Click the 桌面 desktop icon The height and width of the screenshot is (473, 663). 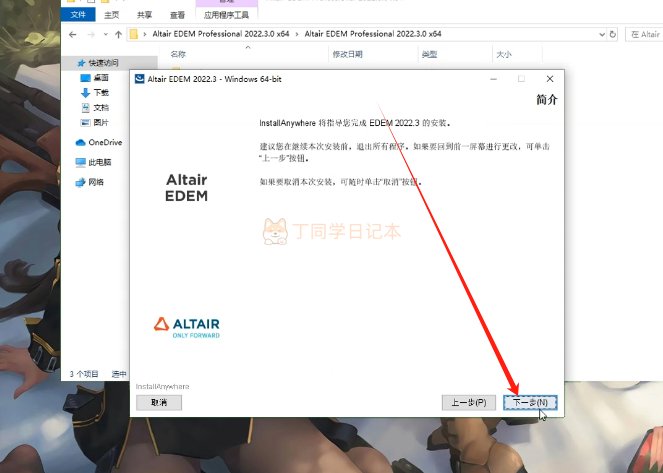(x=85, y=78)
